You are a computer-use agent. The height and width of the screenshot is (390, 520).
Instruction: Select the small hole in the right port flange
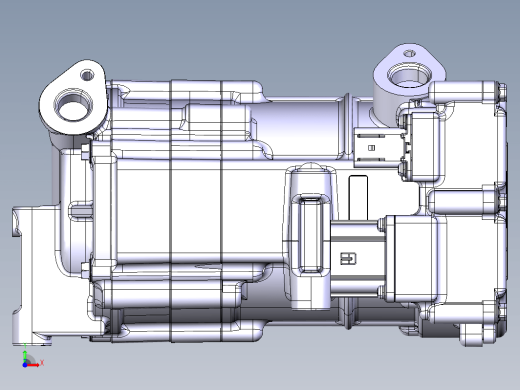(x=410, y=53)
